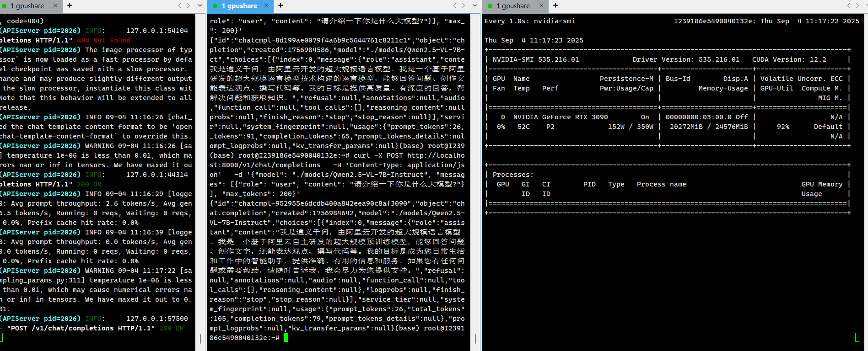Click the green status dot on the left tab
The width and height of the screenshot is (868, 351).
4,6
